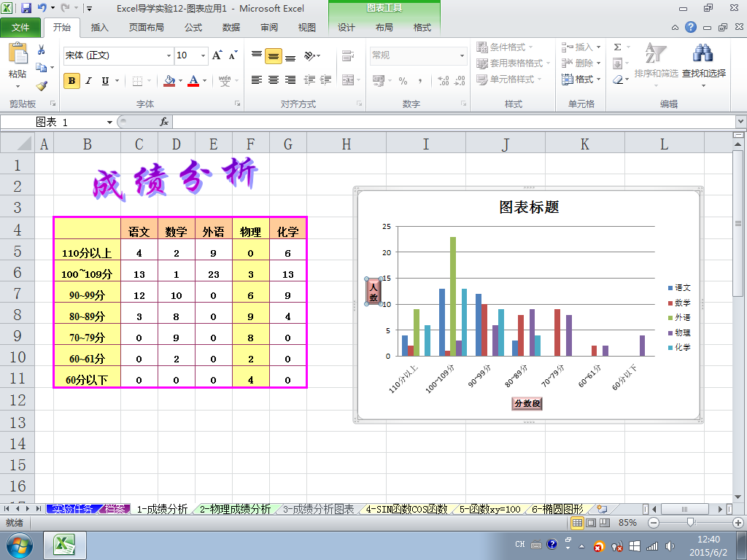The height and width of the screenshot is (560, 747).
Task: Expand the formula bar arrow
Action: pos(741,122)
